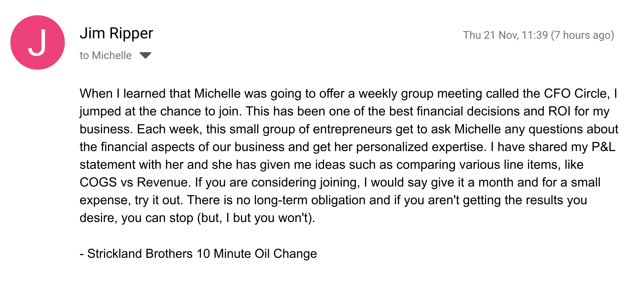Click "10 Minute Oil Change" text
Screen dimensions: 644x290
click(257, 254)
